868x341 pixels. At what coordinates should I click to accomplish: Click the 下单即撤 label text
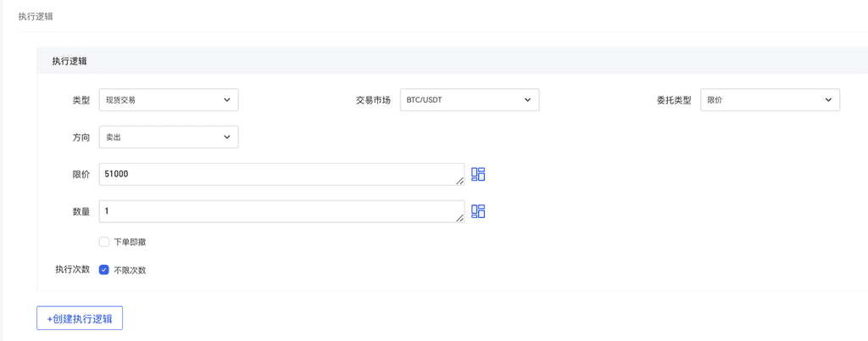click(x=130, y=242)
